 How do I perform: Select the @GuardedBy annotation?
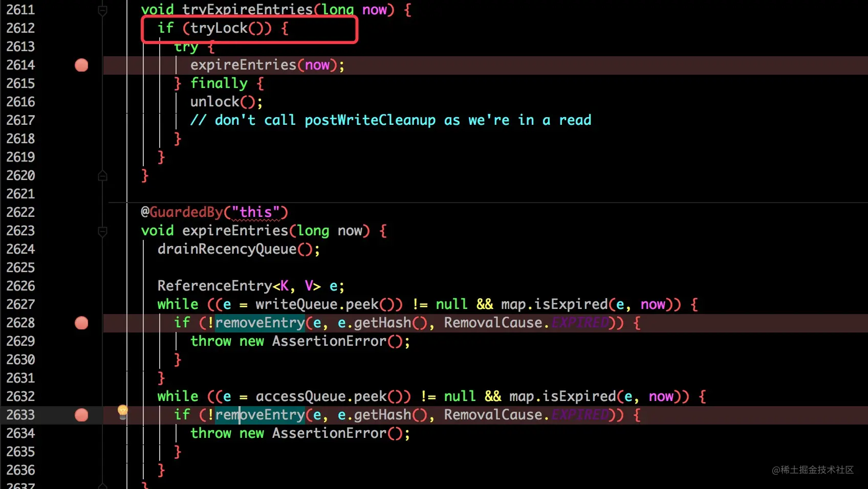[x=182, y=212]
